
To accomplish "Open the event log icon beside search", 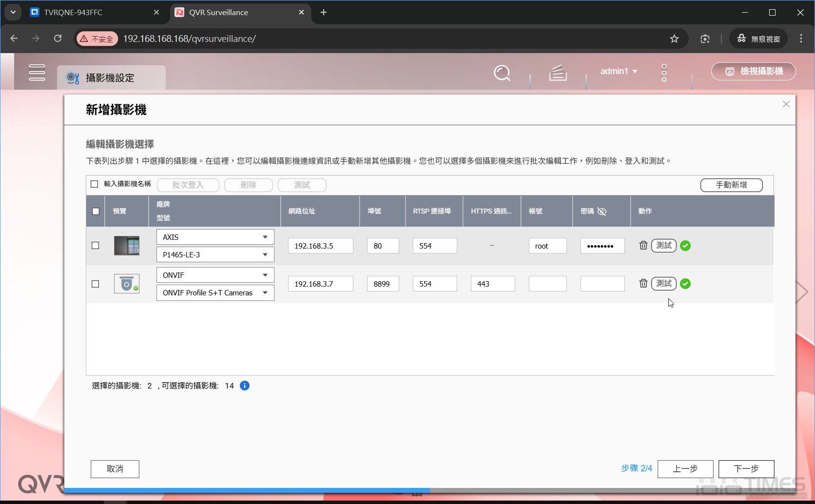I will pyautogui.click(x=558, y=73).
